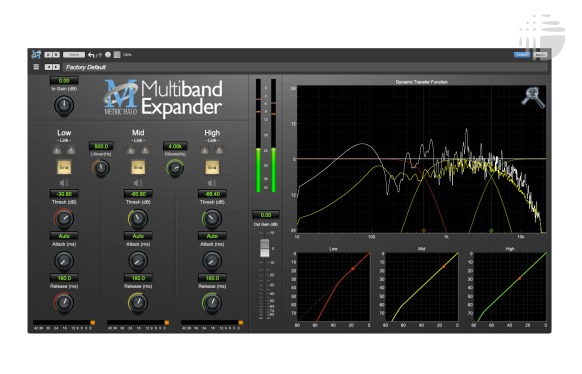
Task: Click the High band Attack knob
Action: [212, 260]
